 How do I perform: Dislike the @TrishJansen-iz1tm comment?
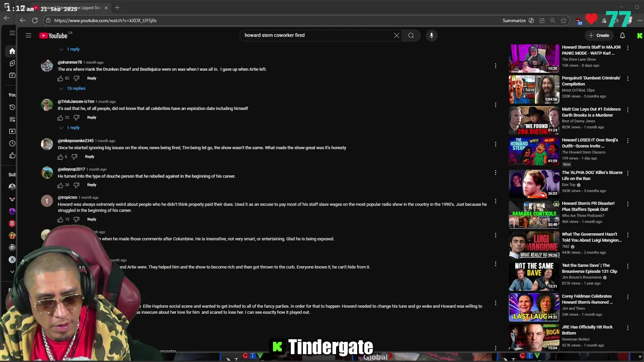click(x=76, y=118)
